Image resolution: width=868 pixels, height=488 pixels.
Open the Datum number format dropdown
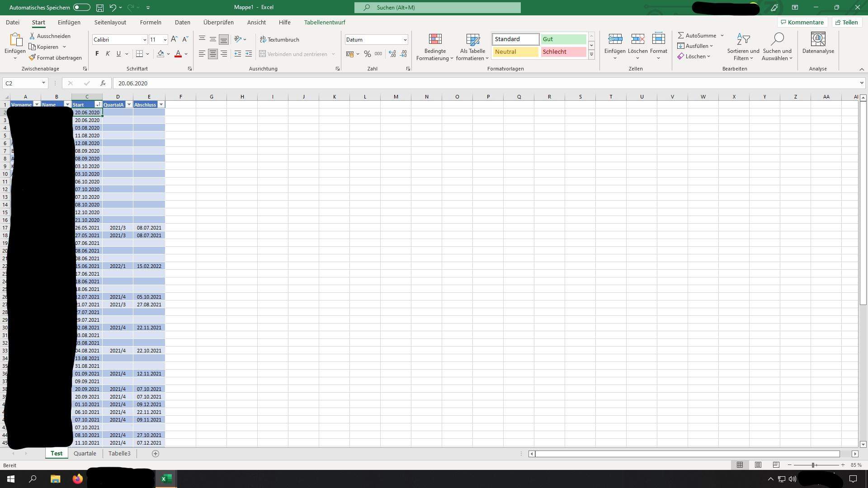tap(405, 40)
